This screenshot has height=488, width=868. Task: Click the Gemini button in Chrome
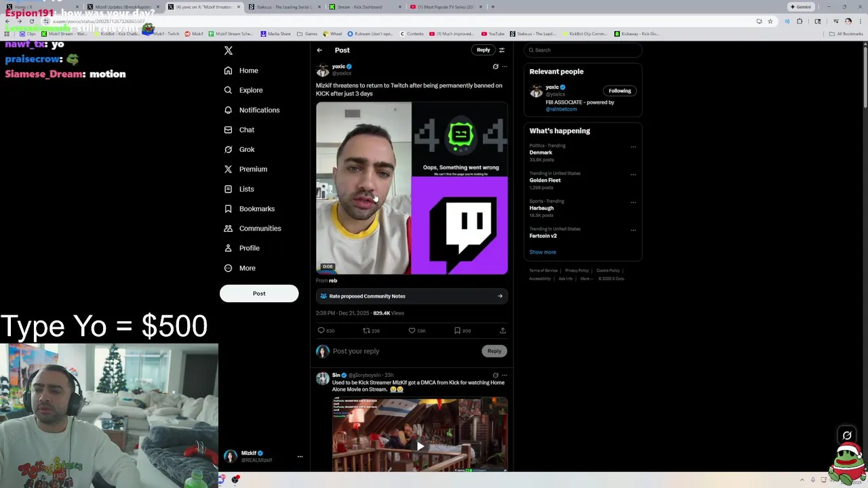point(801,7)
